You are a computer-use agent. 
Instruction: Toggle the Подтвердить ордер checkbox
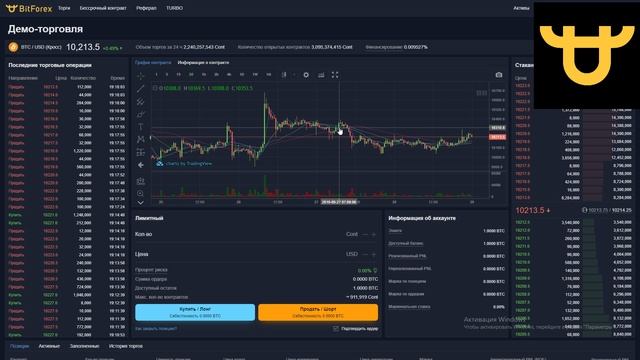click(336, 329)
